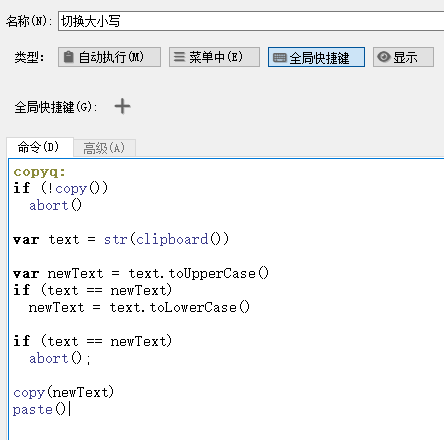Toggle the 自动执行(M) type option

coord(109,57)
